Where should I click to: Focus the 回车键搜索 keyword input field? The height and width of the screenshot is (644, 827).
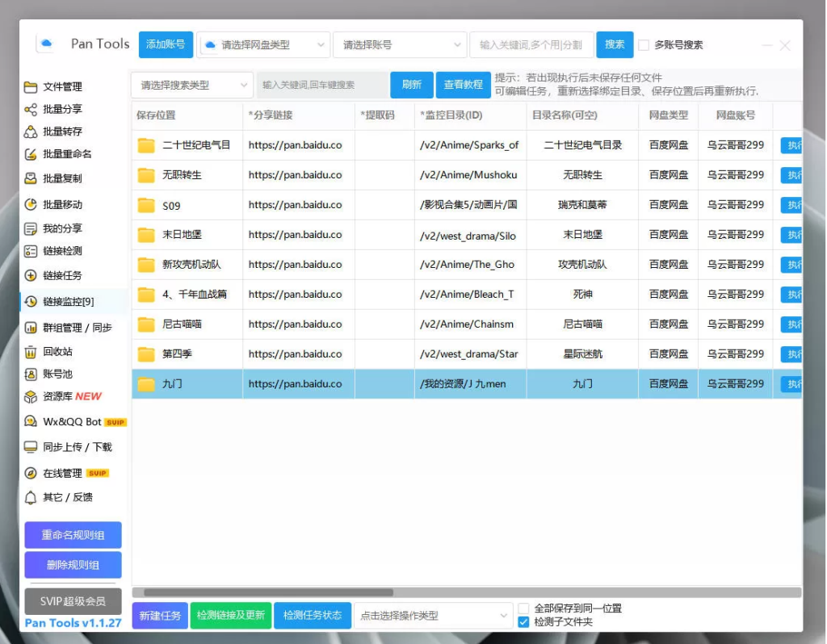[322, 85]
